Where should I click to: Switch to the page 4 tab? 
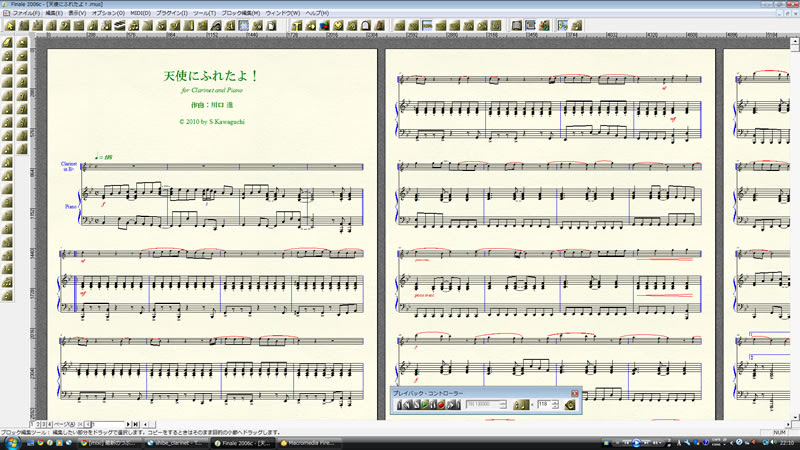(49, 424)
